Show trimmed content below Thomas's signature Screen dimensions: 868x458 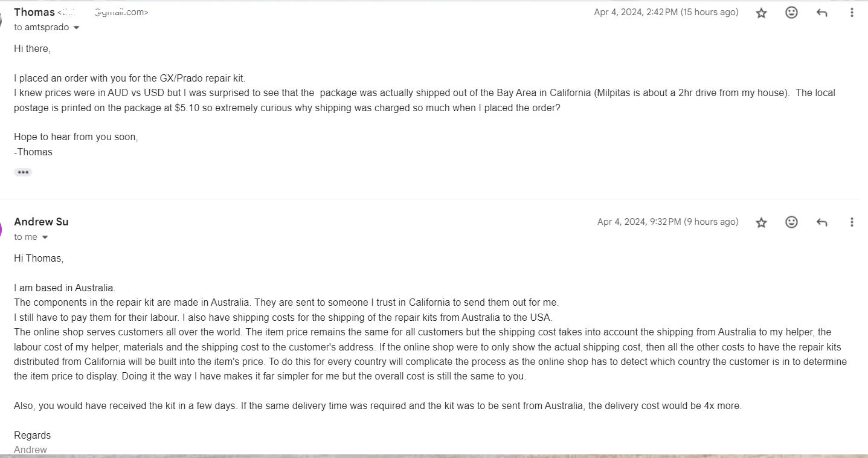(x=23, y=172)
